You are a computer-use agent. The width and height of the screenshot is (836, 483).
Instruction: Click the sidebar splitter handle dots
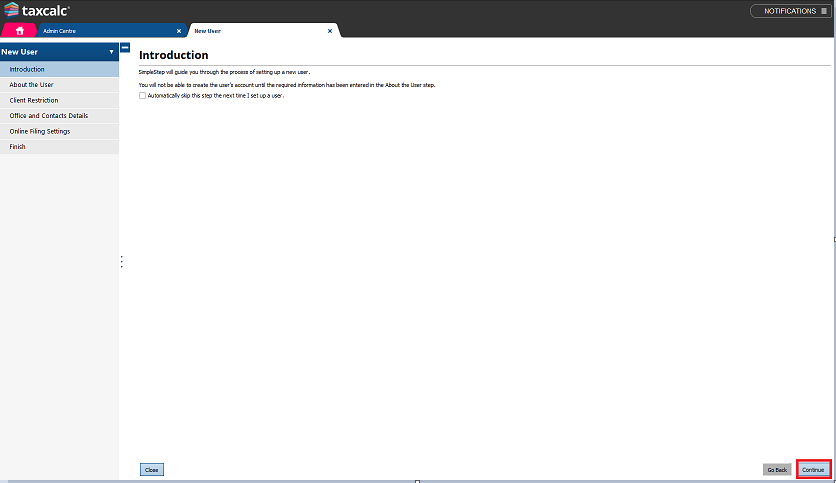(122, 262)
